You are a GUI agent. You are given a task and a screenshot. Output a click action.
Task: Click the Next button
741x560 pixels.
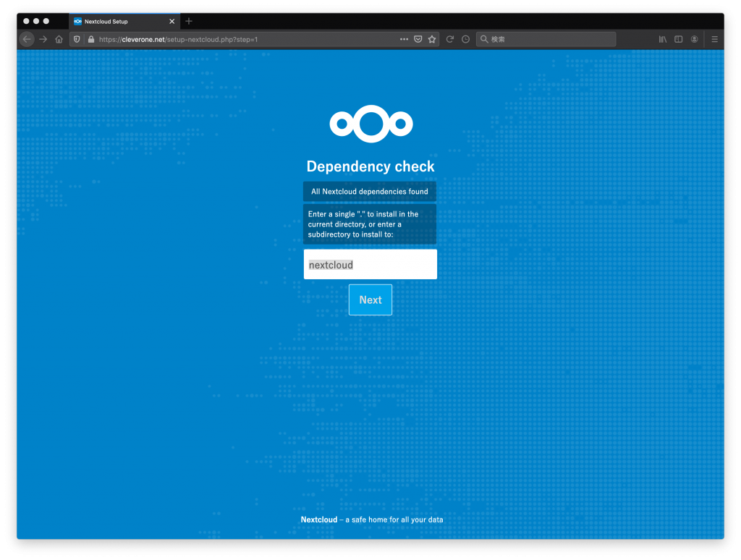[370, 300]
